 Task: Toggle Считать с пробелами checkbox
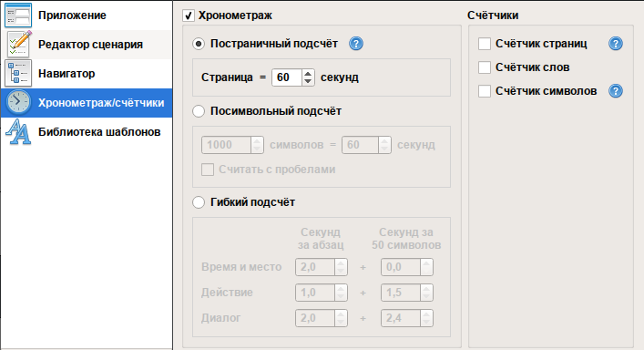point(208,170)
